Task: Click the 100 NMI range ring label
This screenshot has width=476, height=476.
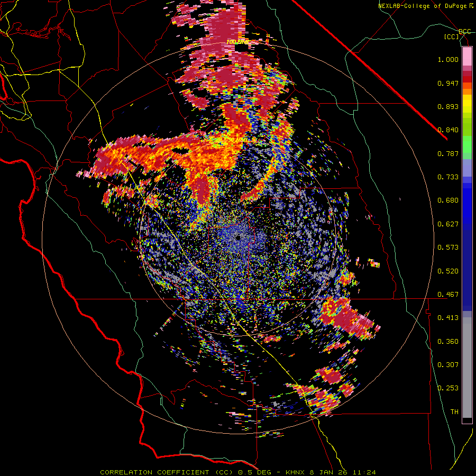Action: (x=237, y=42)
